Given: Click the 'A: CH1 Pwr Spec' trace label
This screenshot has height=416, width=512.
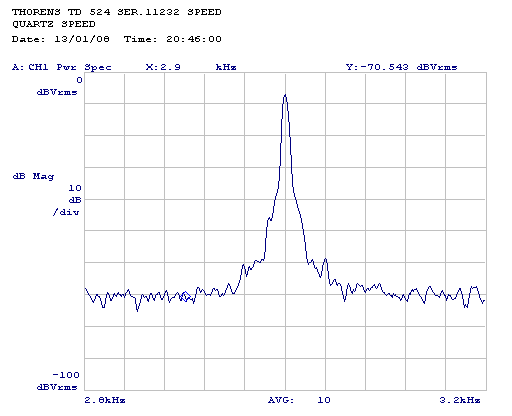Looking at the screenshot, I should 62,67.
